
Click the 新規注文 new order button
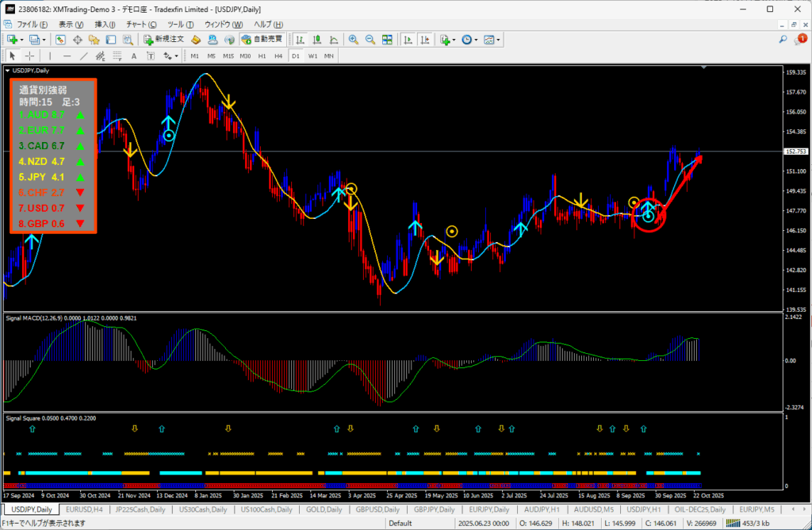point(163,39)
